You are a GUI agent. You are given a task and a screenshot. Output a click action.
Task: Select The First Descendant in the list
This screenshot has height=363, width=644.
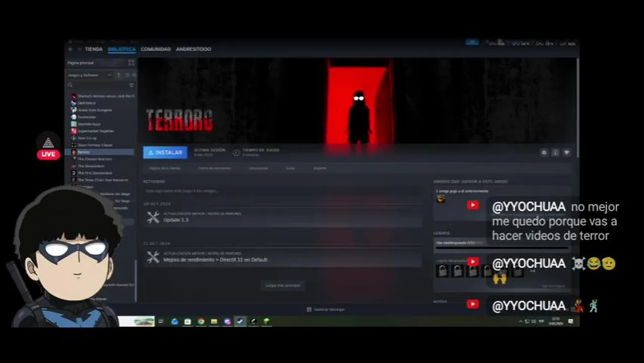[95, 173]
